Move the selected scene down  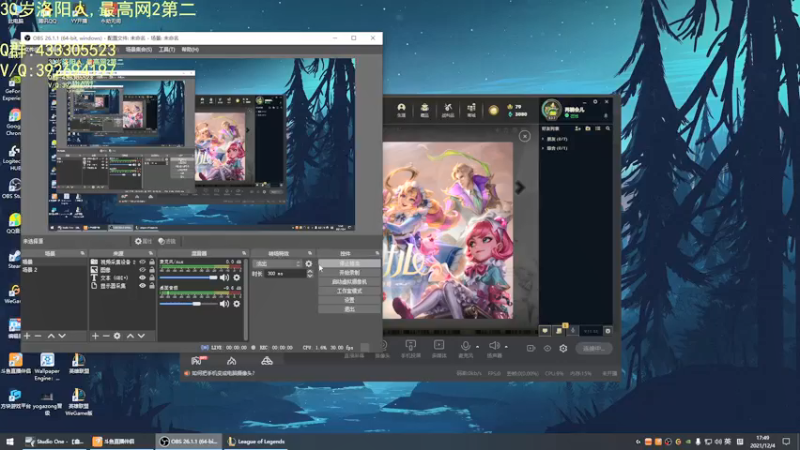62,336
